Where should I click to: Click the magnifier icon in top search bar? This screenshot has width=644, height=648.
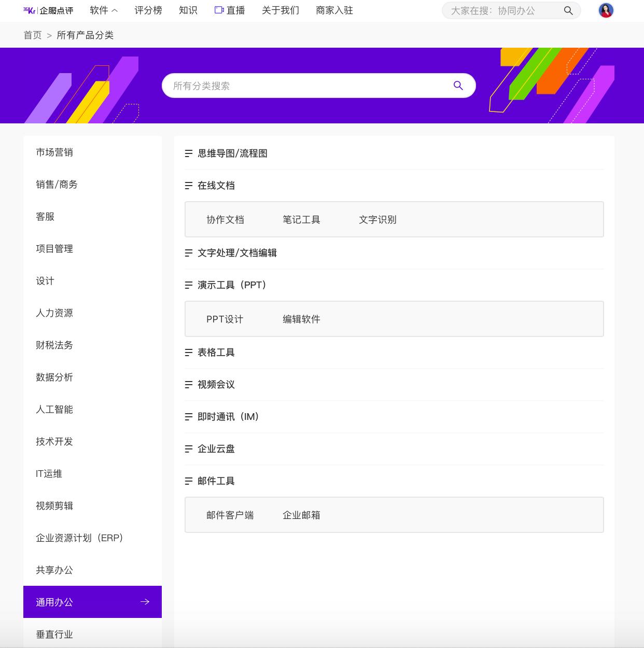(x=568, y=10)
